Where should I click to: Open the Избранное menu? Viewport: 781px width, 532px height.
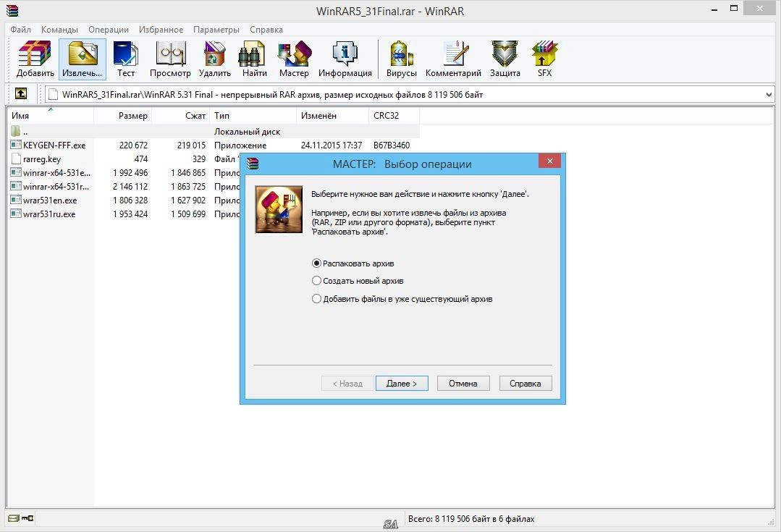coord(161,30)
